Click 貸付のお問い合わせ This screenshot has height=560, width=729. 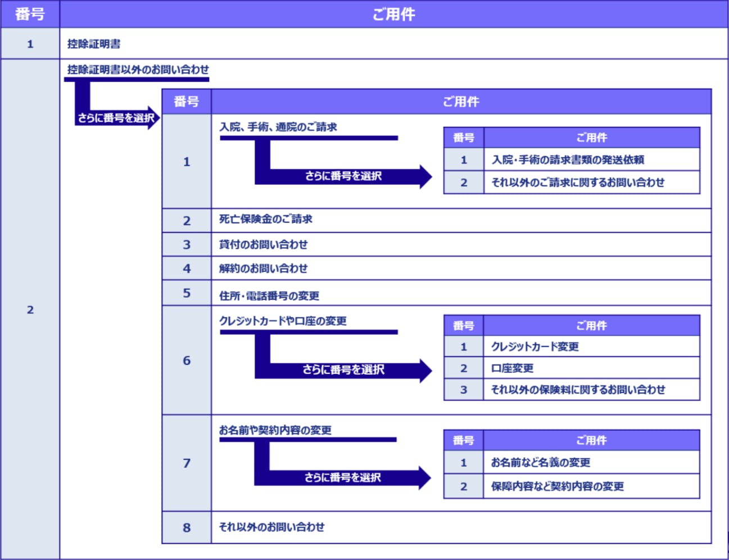(x=263, y=245)
